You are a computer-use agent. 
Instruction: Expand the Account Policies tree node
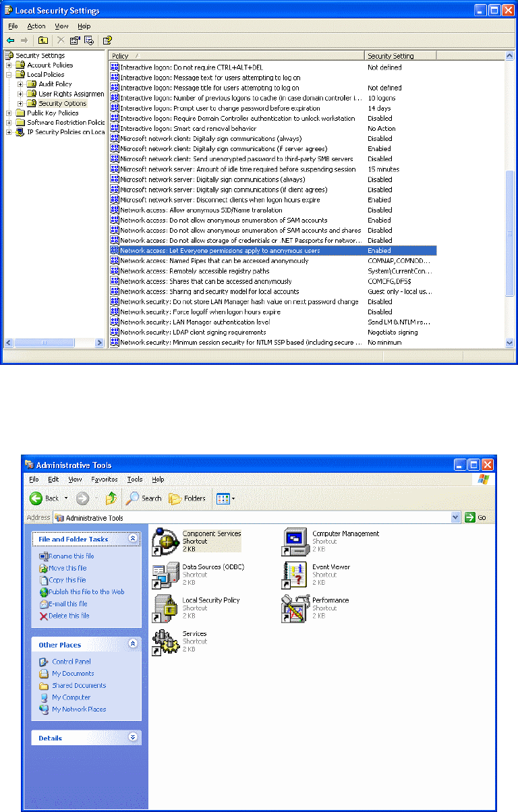point(9,65)
